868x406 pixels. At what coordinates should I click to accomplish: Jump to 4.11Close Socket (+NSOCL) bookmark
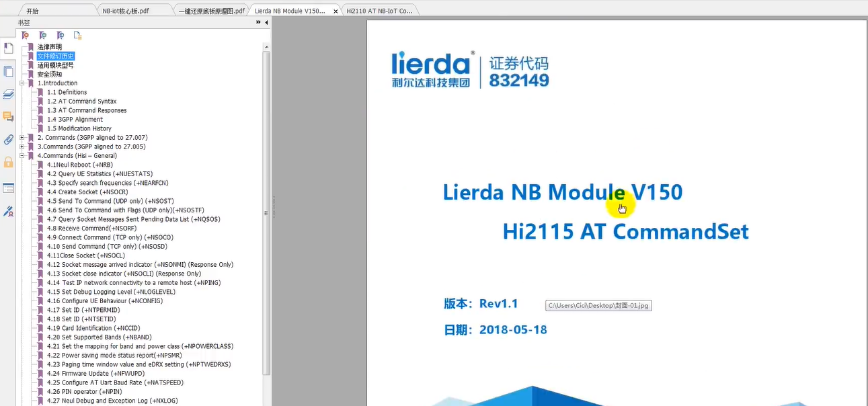point(86,255)
